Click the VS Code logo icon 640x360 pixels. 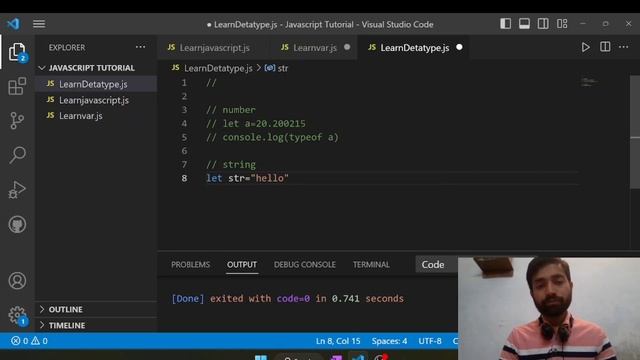[13, 24]
